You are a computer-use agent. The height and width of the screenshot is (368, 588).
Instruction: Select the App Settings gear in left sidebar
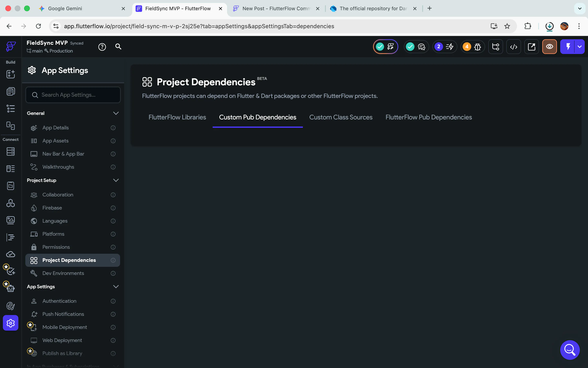pyautogui.click(x=10, y=323)
